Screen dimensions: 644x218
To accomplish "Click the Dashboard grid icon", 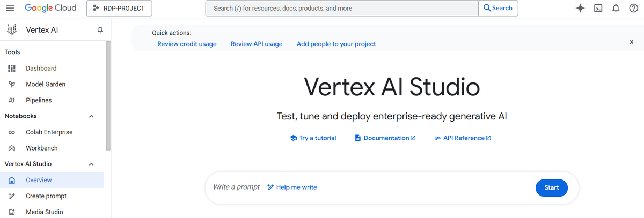I will [x=12, y=68].
